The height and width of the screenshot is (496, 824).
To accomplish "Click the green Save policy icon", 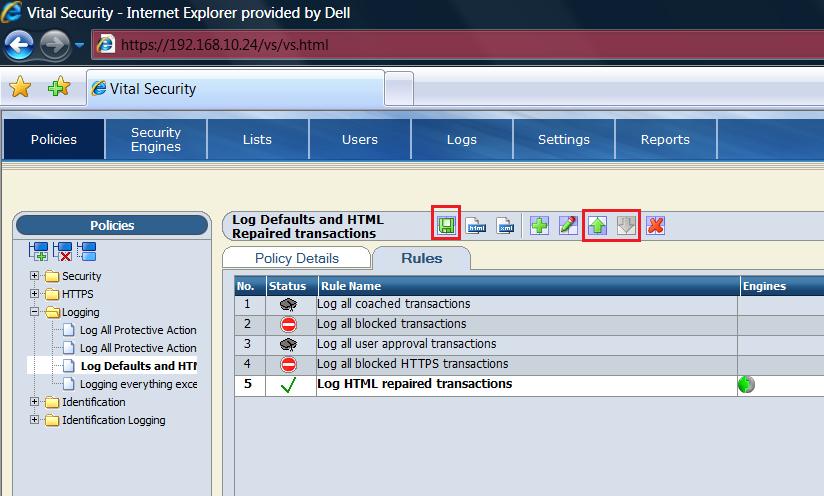I will click(x=446, y=225).
